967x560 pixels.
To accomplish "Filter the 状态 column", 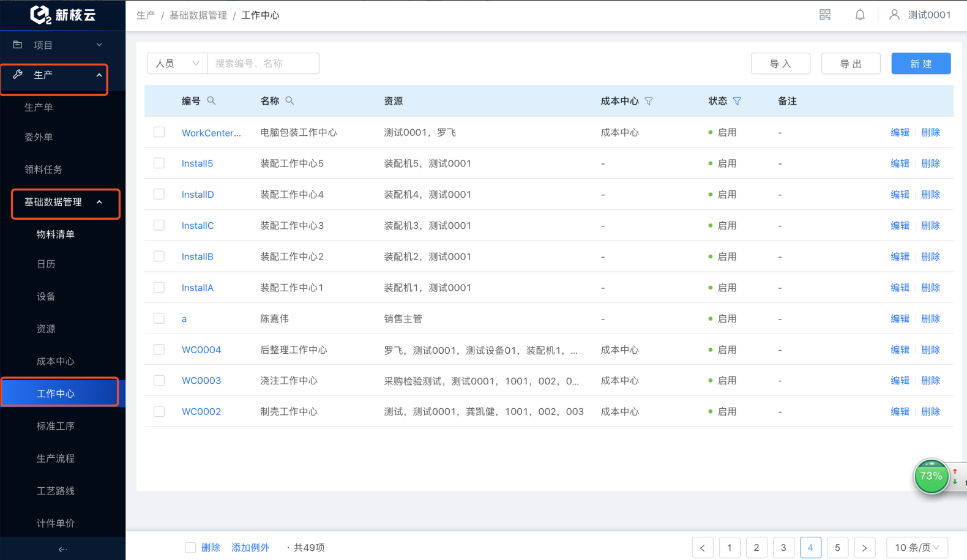I will [x=737, y=101].
